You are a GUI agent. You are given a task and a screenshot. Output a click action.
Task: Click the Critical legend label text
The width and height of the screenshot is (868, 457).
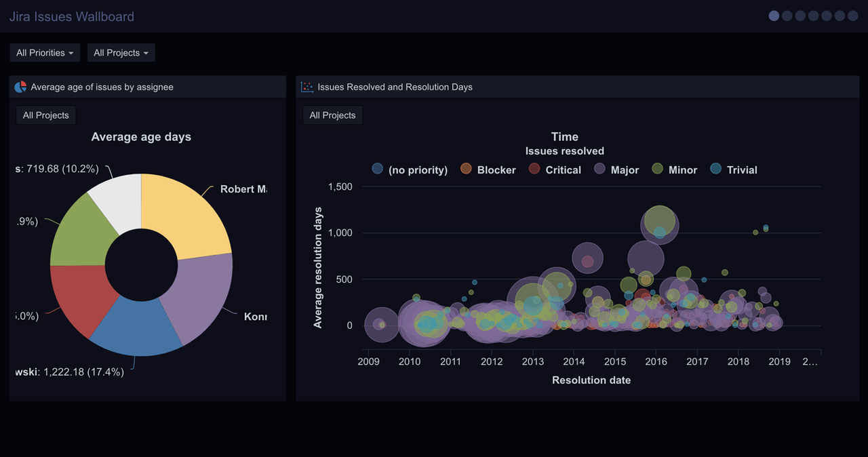pyautogui.click(x=563, y=170)
